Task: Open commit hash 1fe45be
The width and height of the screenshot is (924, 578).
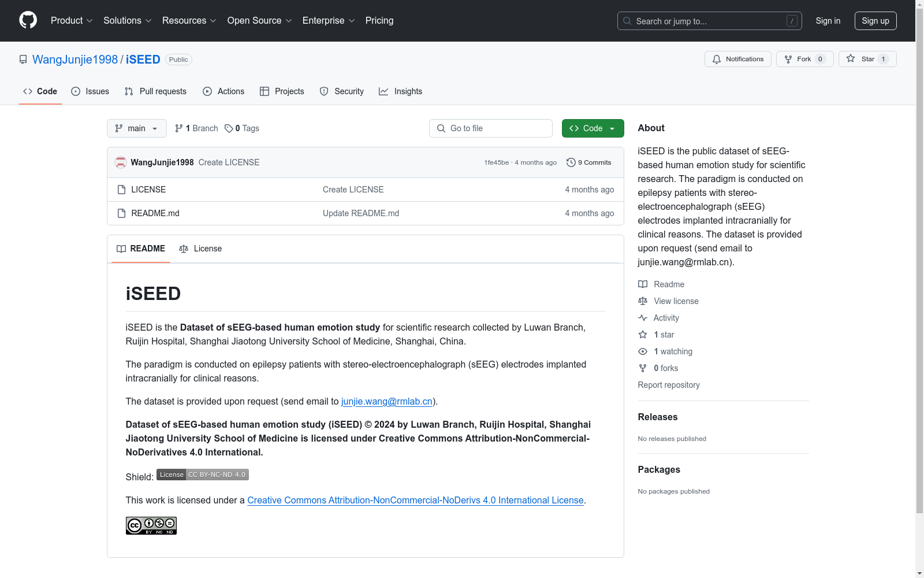Action: [497, 162]
